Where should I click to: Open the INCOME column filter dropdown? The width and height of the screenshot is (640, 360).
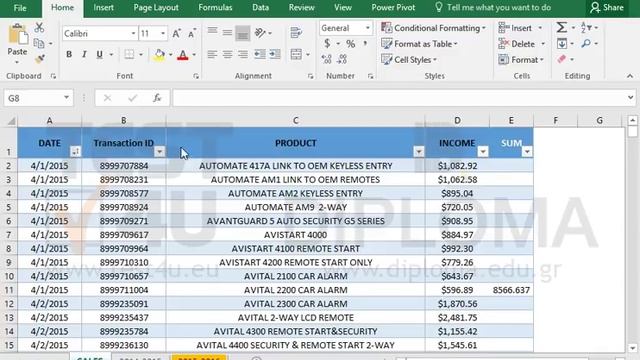click(x=483, y=152)
